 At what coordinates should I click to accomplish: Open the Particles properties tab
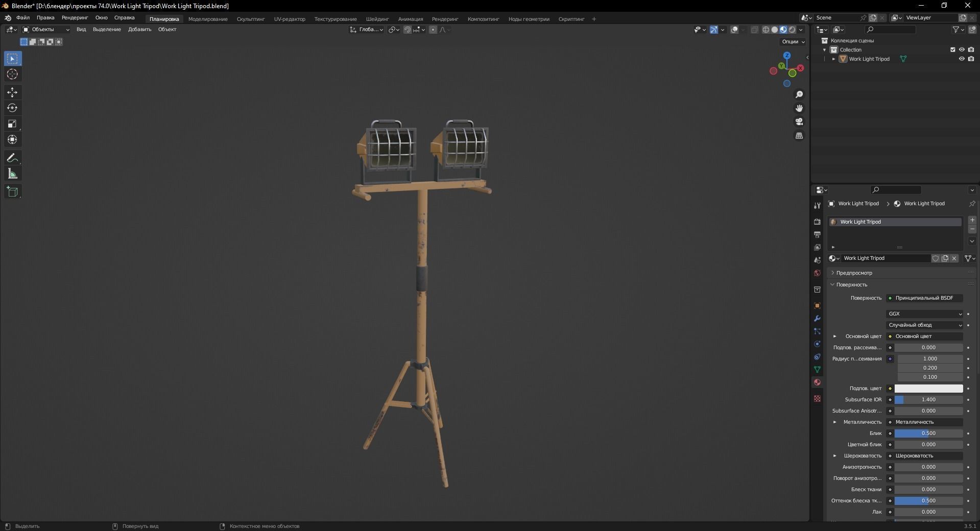click(x=817, y=331)
